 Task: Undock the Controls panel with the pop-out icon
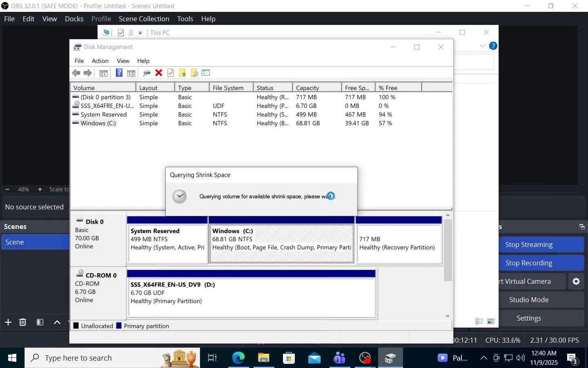point(582,227)
